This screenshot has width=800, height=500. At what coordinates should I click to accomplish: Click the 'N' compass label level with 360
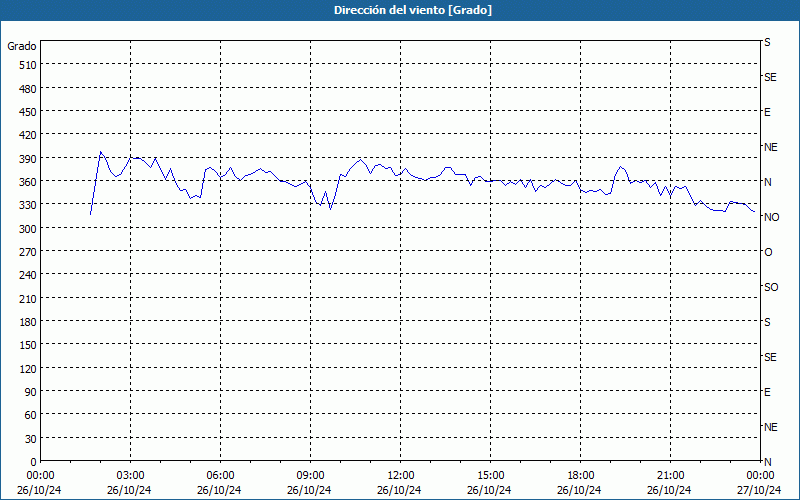coord(768,182)
